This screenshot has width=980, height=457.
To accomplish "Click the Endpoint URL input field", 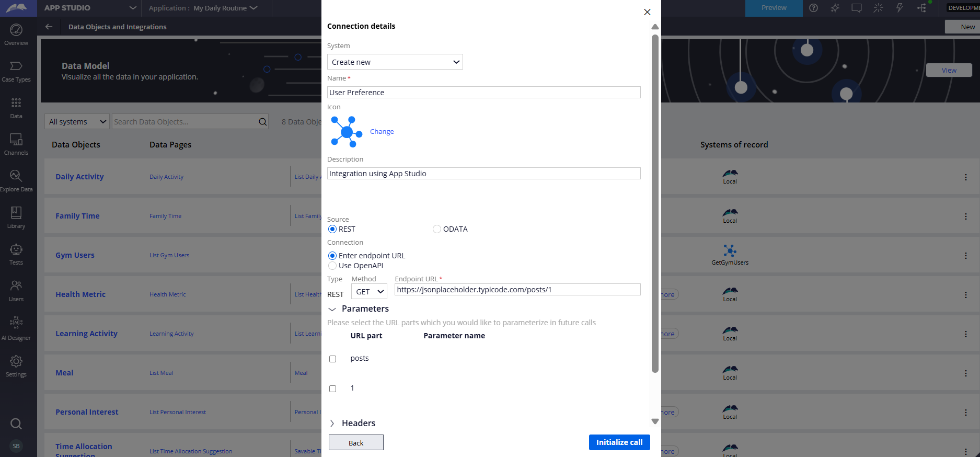I will pyautogui.click(x=517, y=290).
